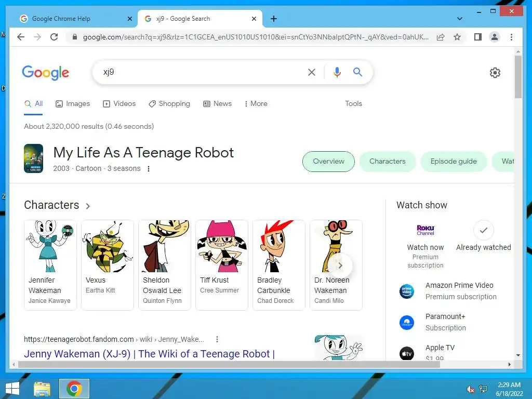Open the tab search dropdown arrow
Image resolution: width=532 pixels, height=399 pixels.
point(459,19)
